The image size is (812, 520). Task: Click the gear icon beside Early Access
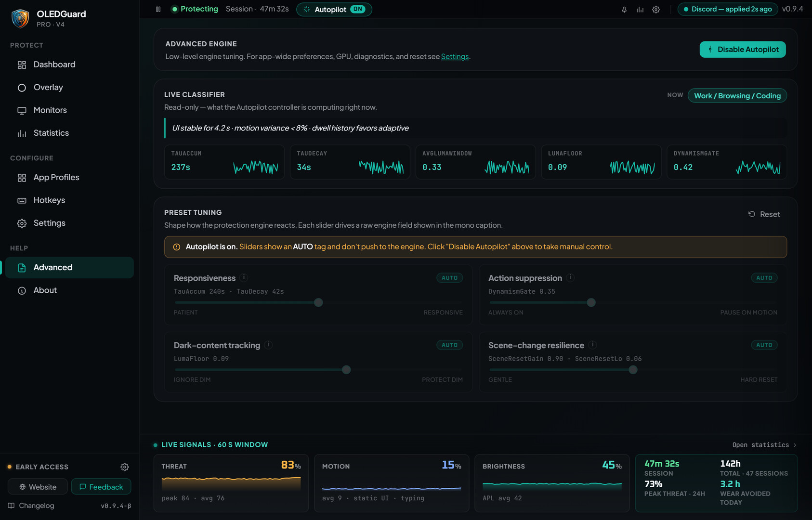pyautogui.click(x=125, y=467)
